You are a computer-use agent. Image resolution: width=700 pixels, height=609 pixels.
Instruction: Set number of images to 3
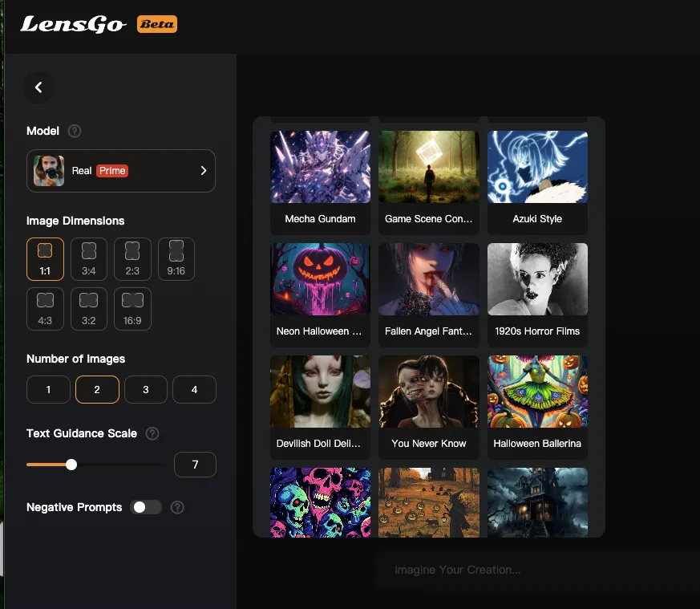click(146, 389)
